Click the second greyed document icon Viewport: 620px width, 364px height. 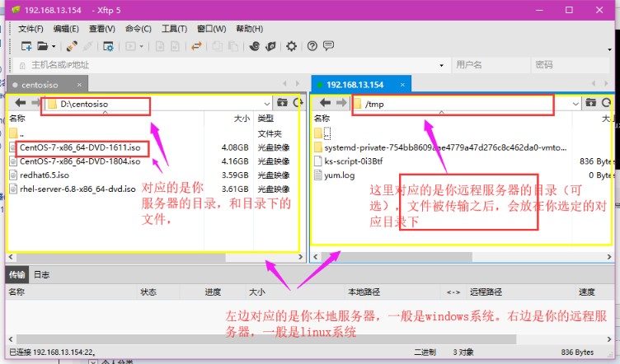[175, 46]
